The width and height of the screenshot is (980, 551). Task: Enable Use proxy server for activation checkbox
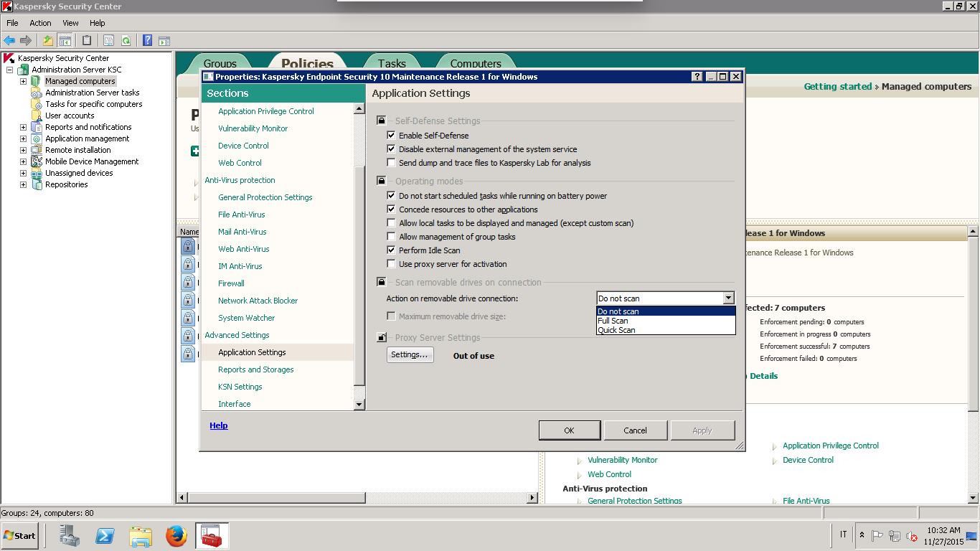391,264
